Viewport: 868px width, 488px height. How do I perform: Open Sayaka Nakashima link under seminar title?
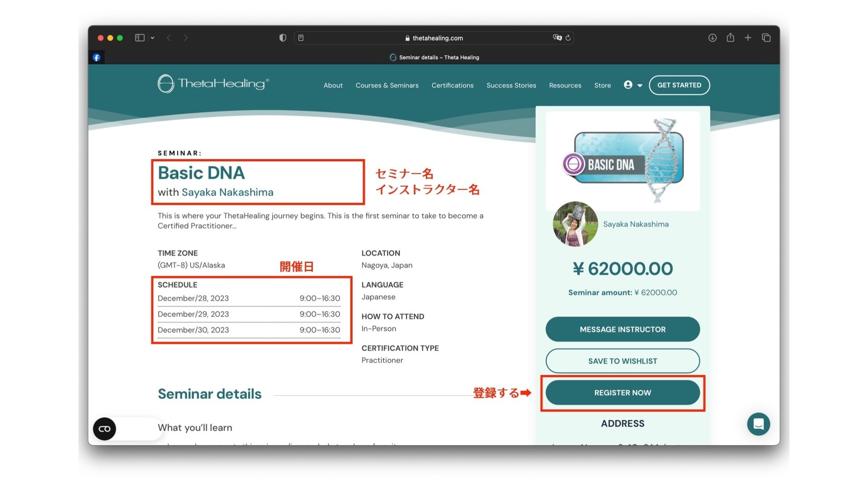click(x=227, y=192)
